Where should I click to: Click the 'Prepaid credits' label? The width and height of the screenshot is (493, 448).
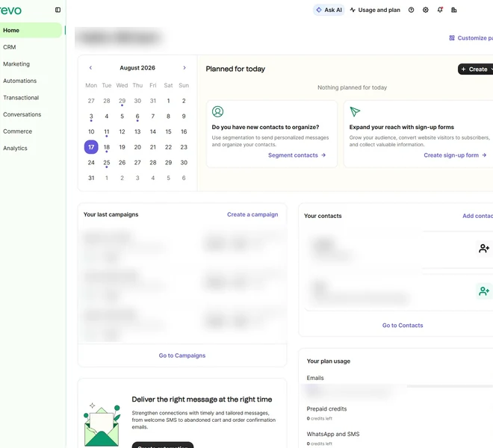326,409
